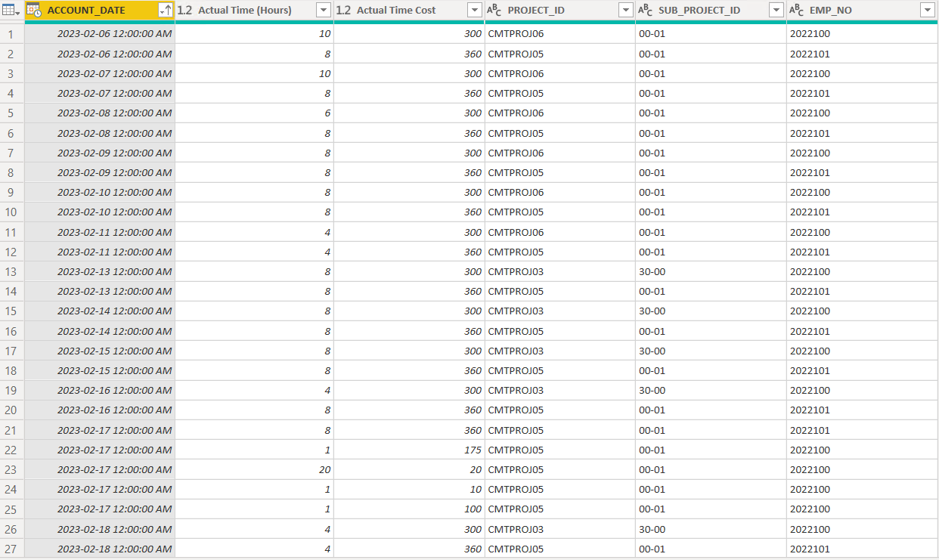Select the EMP_NO column header
Viewport: 939px width, 560px height.
863,11
